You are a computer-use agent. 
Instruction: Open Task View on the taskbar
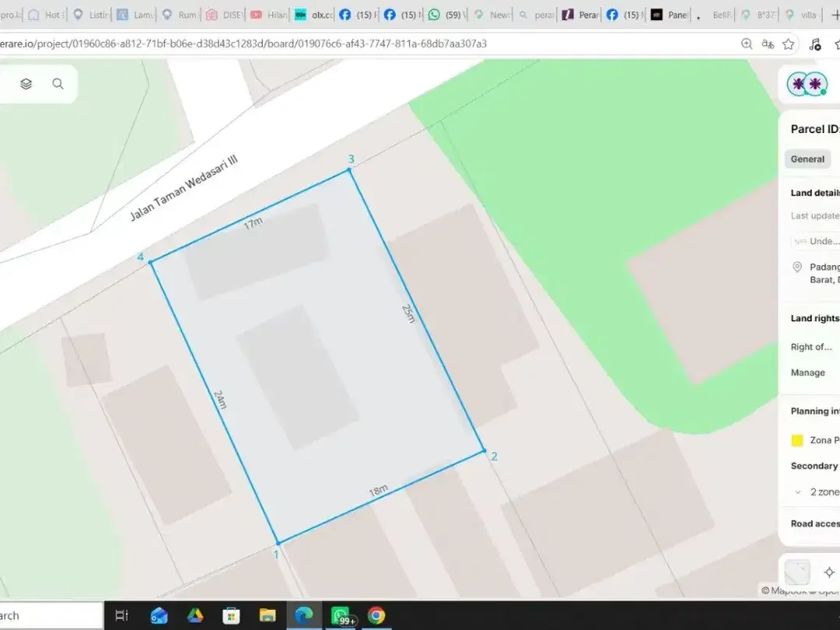click(x=121, y=615)
